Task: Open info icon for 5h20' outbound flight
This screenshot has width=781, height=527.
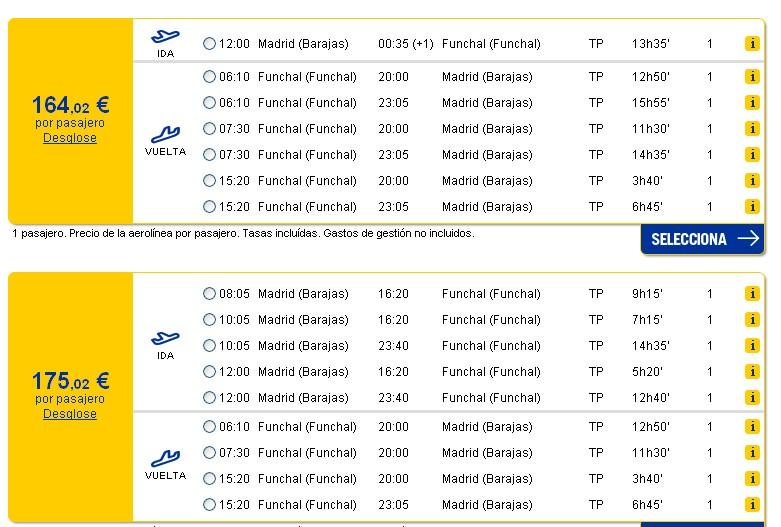Action: click(752, 372)
